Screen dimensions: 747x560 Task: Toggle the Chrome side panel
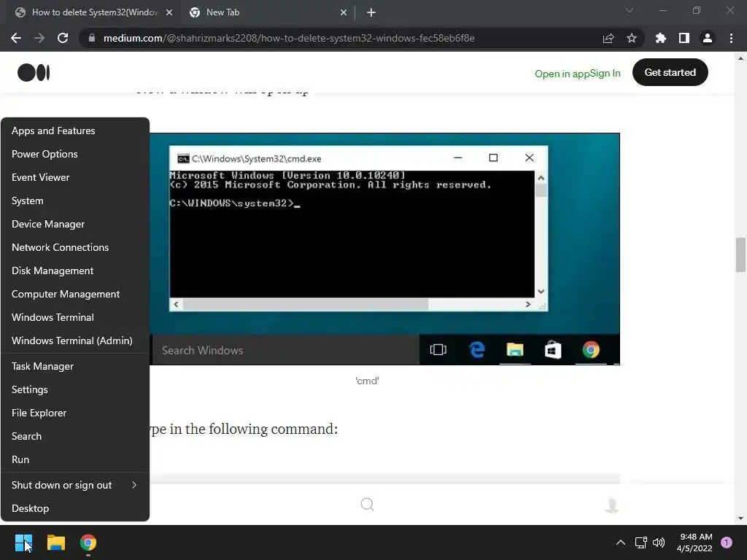[684, 38]
